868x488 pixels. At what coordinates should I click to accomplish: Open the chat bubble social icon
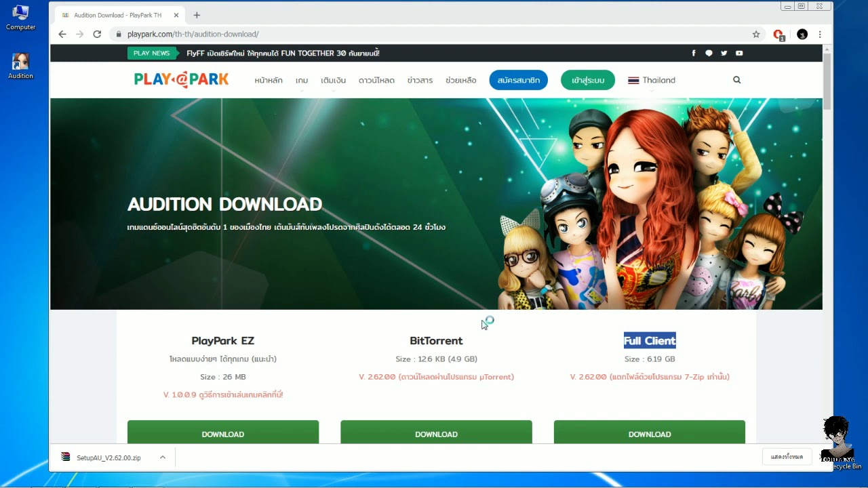(709, 53)
